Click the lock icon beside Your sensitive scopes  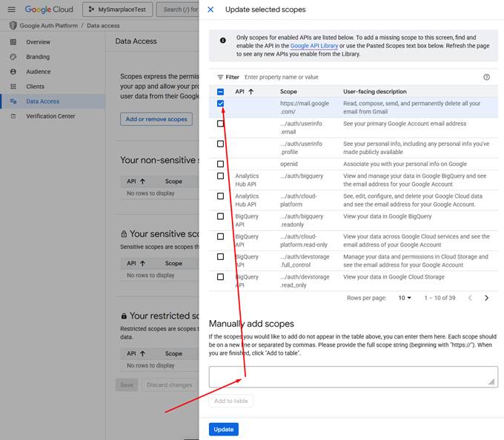pyautogui.click(x=124, y=234)
